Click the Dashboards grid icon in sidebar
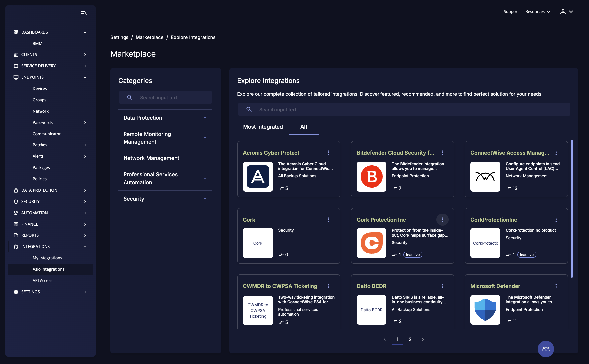The width and height of the screenshot is (589, 364). coord(16,32)
